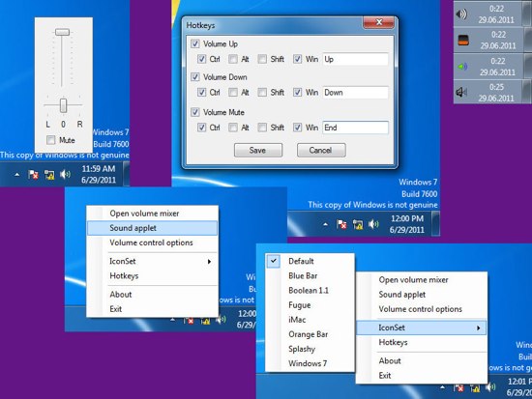Click the white speaker tray icon above the orange bar icon
The width and height of the screenshot is (532, 399).
tap(461, 14)
